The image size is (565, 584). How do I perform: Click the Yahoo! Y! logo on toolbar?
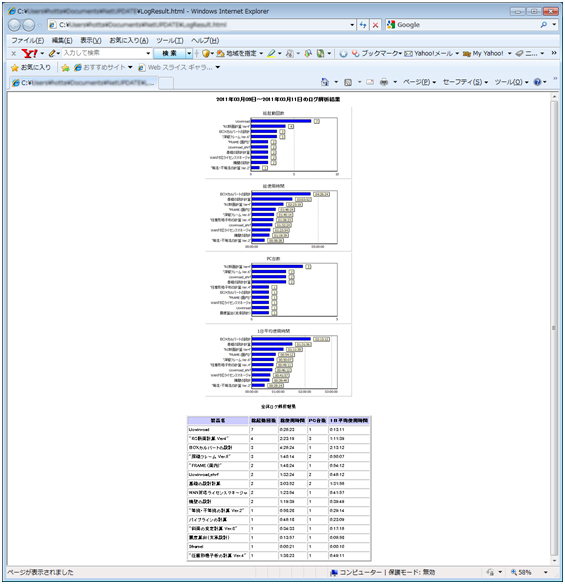pyautogui.click(x=29, y=54)
